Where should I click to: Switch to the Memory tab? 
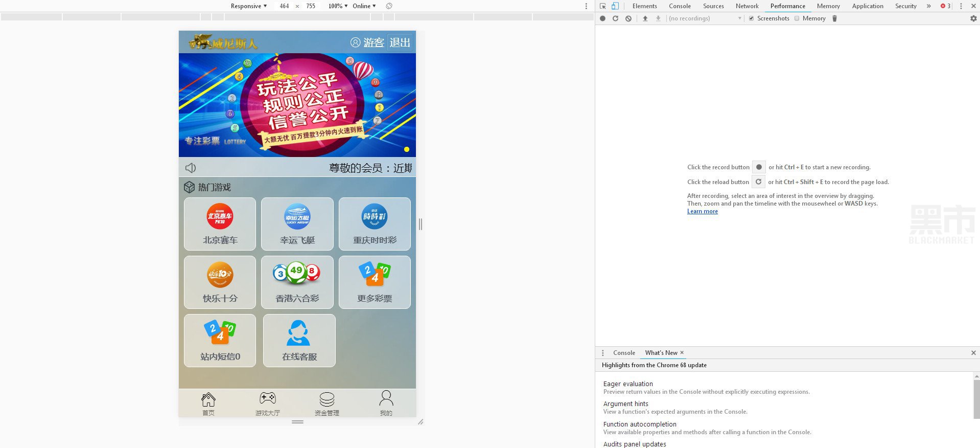coord(828,6)
